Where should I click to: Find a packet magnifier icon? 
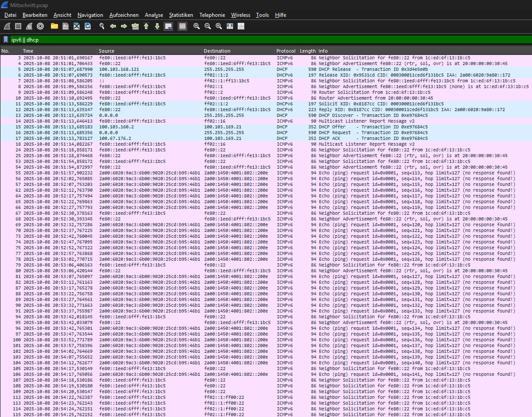pos(102,26)
